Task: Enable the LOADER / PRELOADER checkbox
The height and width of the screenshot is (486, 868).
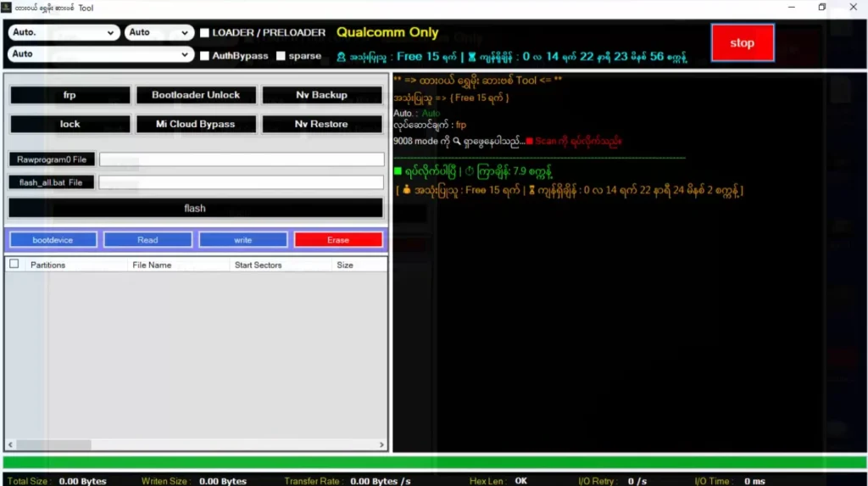Action: 205,33
